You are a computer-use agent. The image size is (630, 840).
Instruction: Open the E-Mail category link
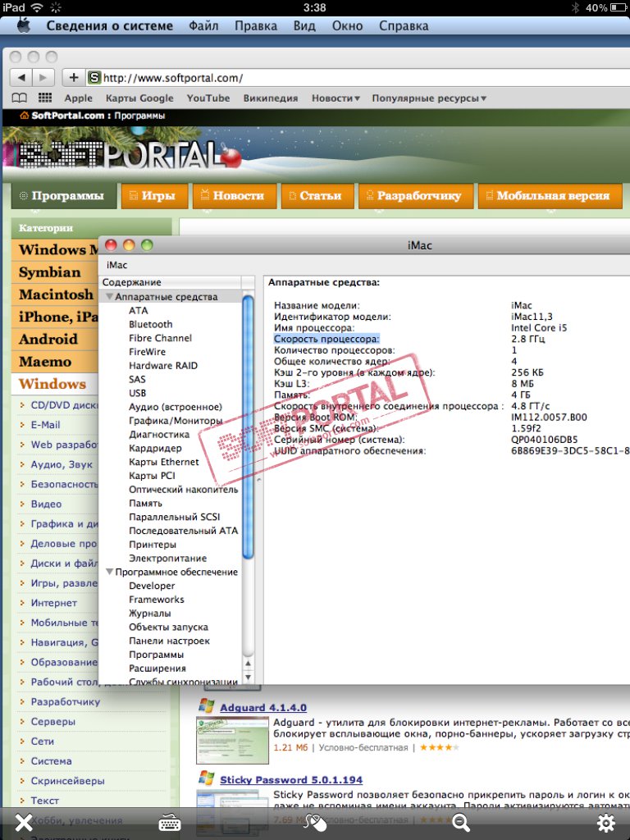pos(45,425)
